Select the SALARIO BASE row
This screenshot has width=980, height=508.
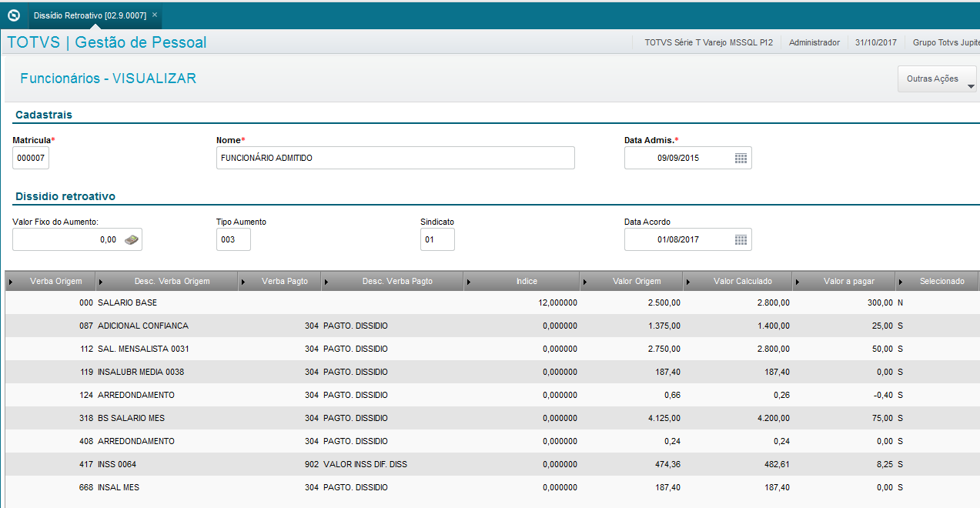tap(492, 302)
